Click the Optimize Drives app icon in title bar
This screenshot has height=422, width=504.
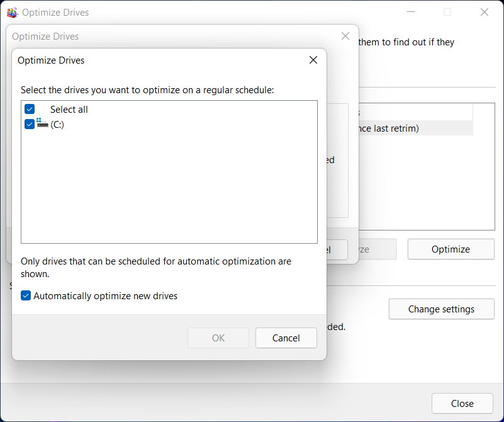click(12, 13)
